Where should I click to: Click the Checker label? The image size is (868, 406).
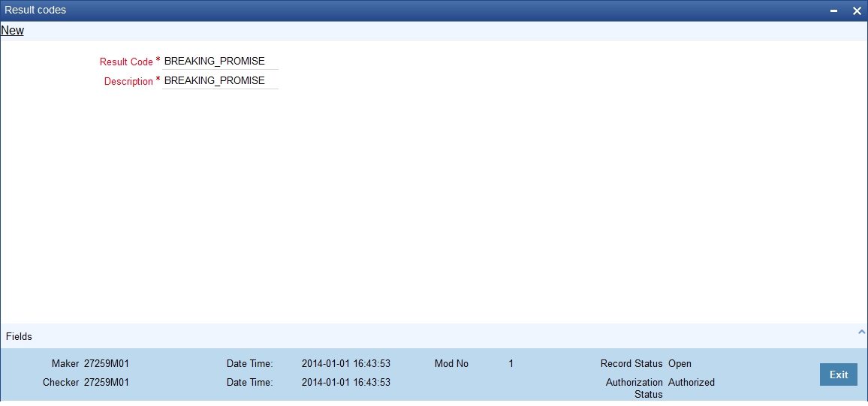[x=61, y=382]
